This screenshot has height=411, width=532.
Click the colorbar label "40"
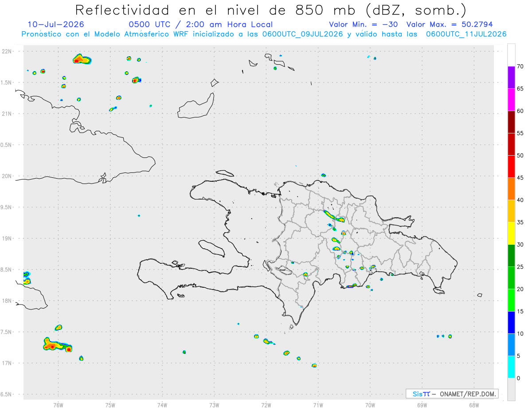pos(520,200)
